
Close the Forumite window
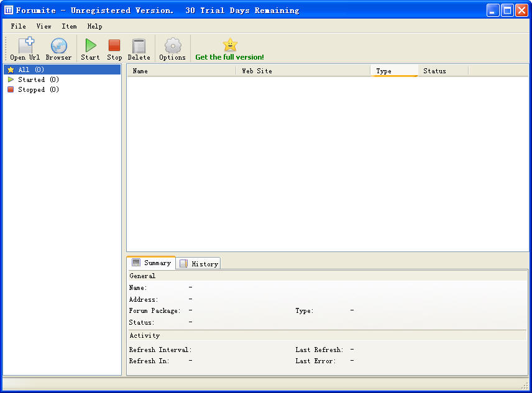click(x=522, y=10)
